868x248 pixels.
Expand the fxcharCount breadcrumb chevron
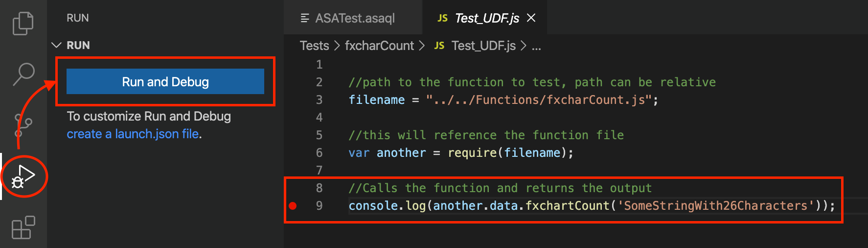[421, 46]
